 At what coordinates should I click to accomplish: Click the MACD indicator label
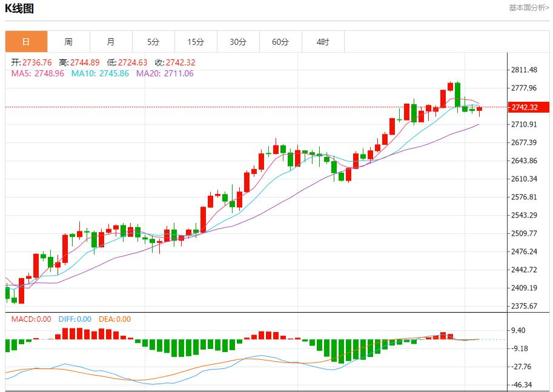(x=31, y=319)
